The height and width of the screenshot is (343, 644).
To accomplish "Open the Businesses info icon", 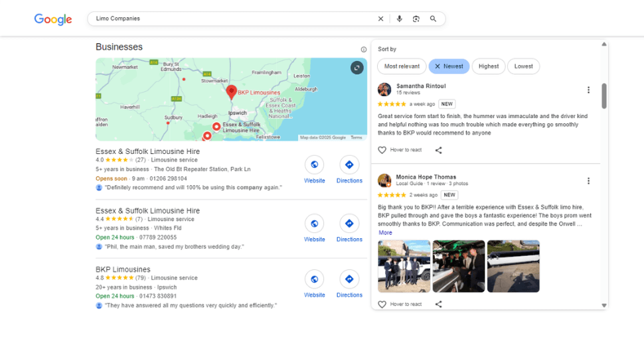I will (363, 50).
